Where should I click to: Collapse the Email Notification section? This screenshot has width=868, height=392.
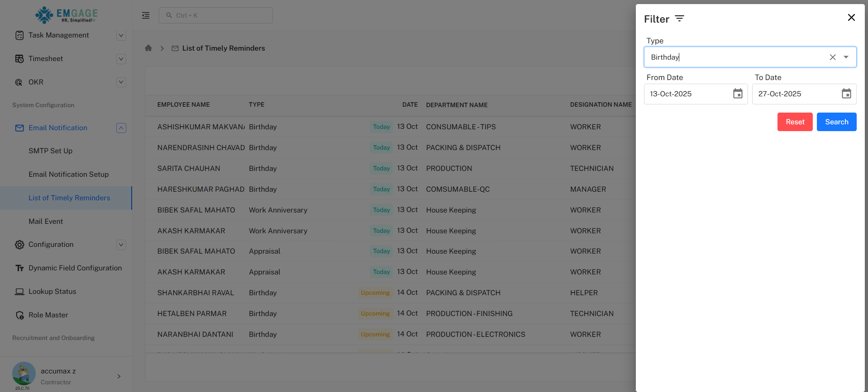point(121,128)
